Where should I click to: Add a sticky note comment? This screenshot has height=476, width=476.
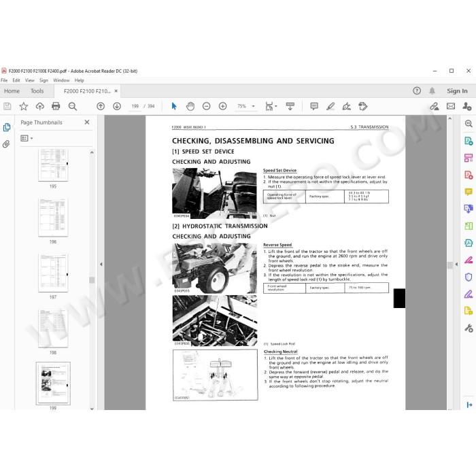[x=314, y=106]
